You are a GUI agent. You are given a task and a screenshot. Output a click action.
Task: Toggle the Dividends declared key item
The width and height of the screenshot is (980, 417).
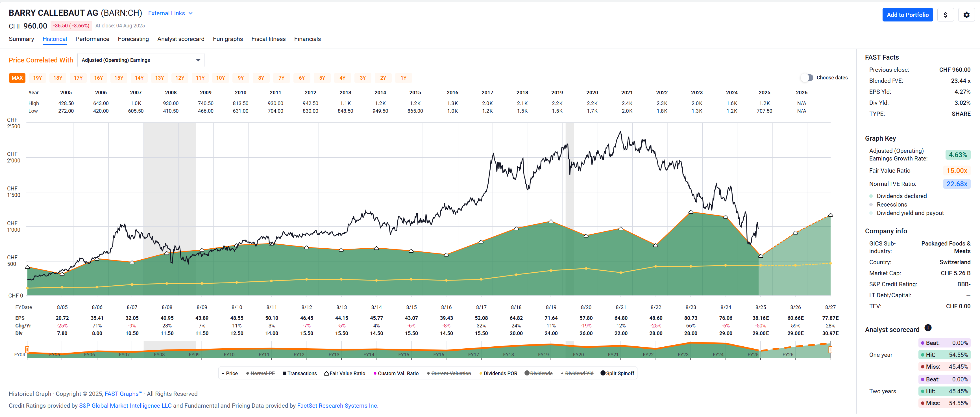898,196
